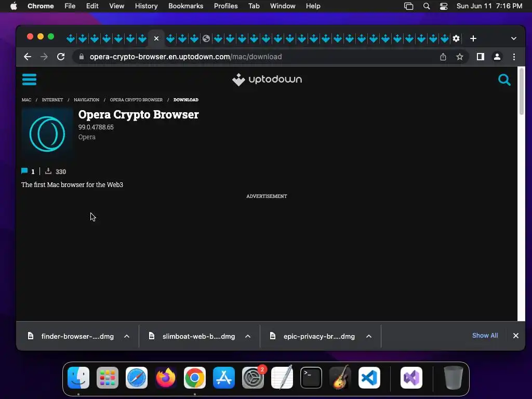
Task: Open finder-browser dmg download item
Action: tap(71, 336)
